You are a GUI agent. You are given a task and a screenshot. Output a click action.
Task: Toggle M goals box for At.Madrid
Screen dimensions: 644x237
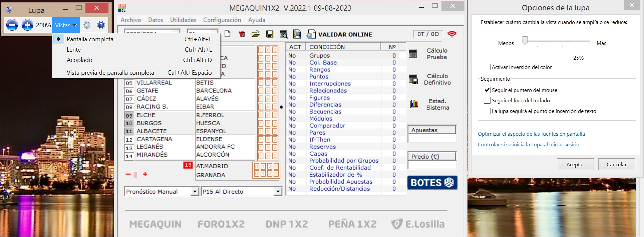(276, 166)
